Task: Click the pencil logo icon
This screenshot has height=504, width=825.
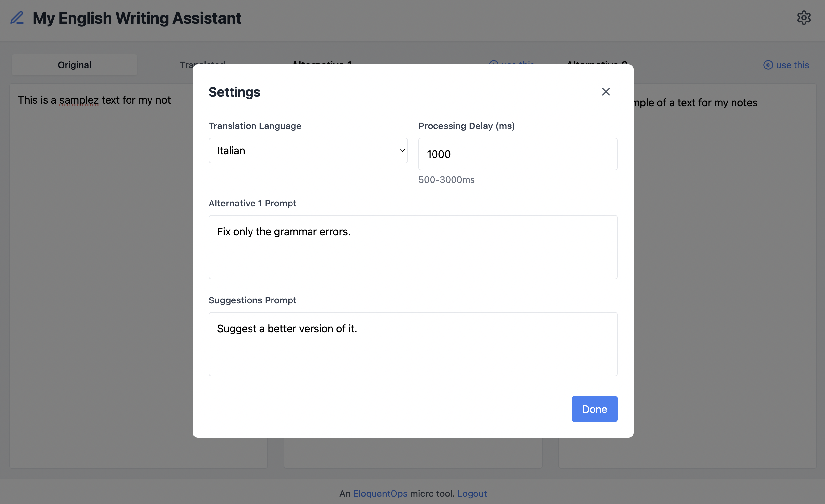Action: (x=17, y=18)
